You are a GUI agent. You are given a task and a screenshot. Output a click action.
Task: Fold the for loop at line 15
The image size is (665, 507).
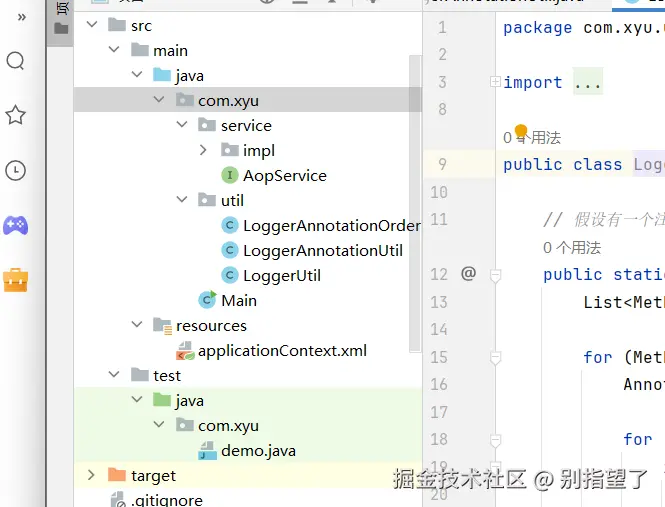[x=495, y=358]
